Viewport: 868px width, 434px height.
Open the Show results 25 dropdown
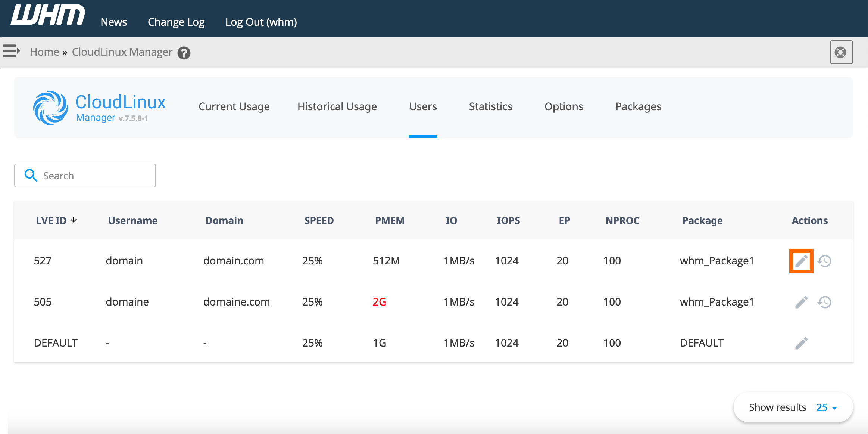[827, 407]
